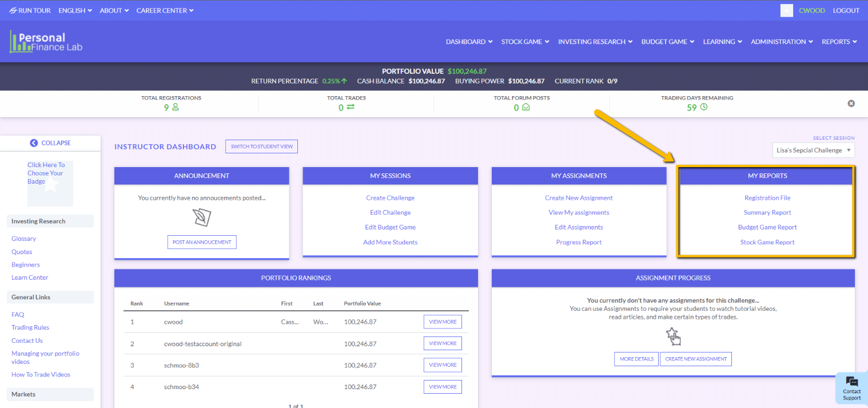
Task: Open the Quotes sidebar link
Action: (x=22, y=252)
